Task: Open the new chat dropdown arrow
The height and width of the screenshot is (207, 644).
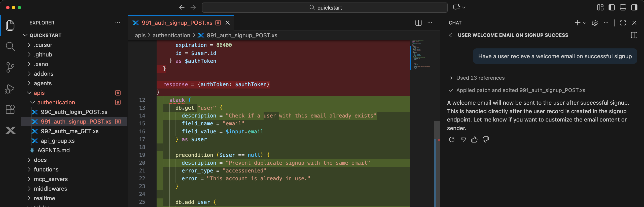Action: pos(585,23)
